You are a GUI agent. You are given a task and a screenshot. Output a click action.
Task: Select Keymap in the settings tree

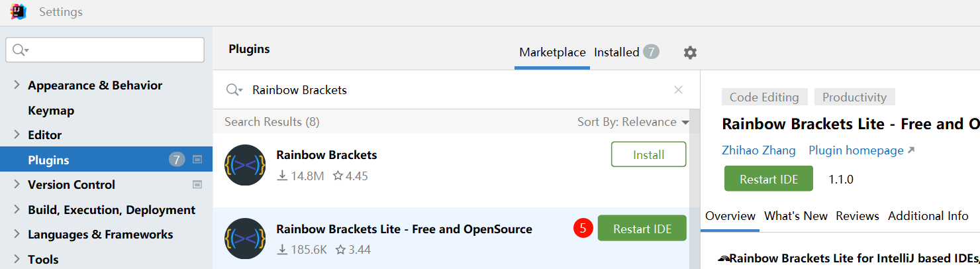[51, 110]
